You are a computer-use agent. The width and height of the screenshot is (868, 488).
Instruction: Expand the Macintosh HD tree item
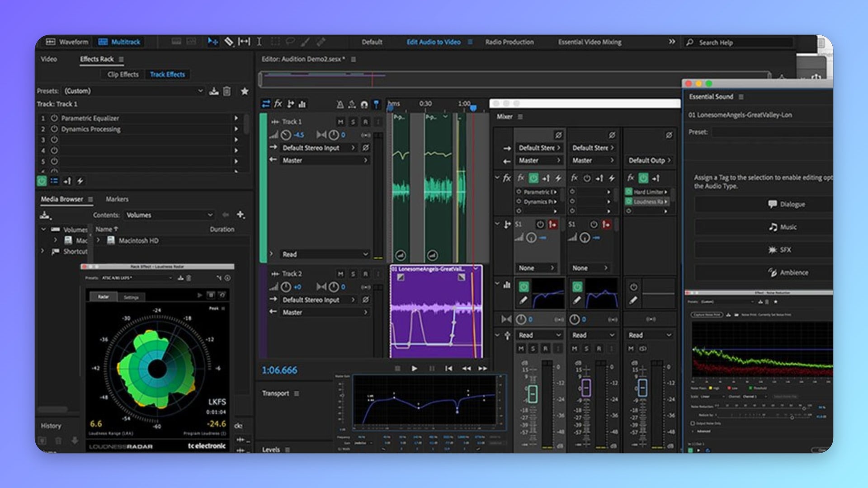(98, 241)
